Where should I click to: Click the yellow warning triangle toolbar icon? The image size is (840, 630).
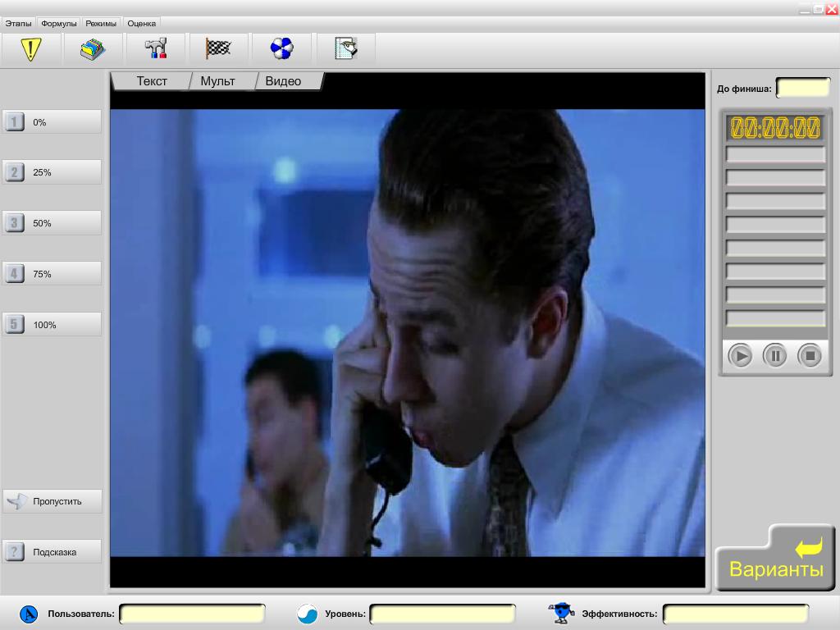tap(31, 49)
